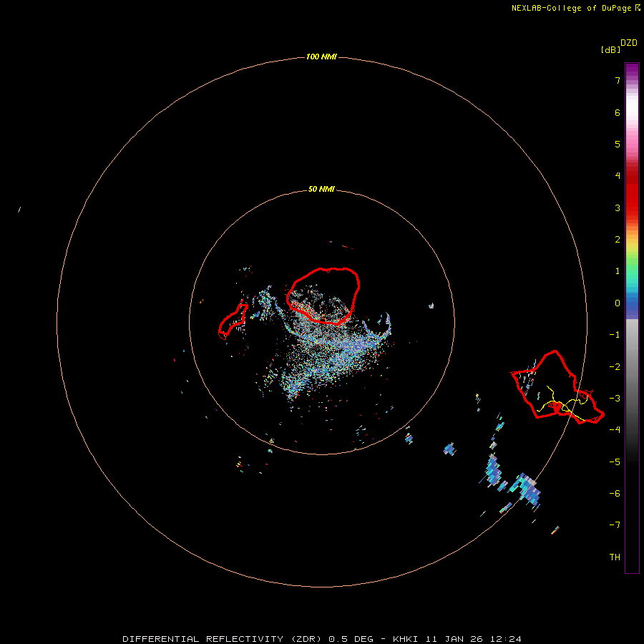This screenshot has width=644, height=644.
Task: Click the -6 value on the color scale
Action: click(x=615, y=494)
